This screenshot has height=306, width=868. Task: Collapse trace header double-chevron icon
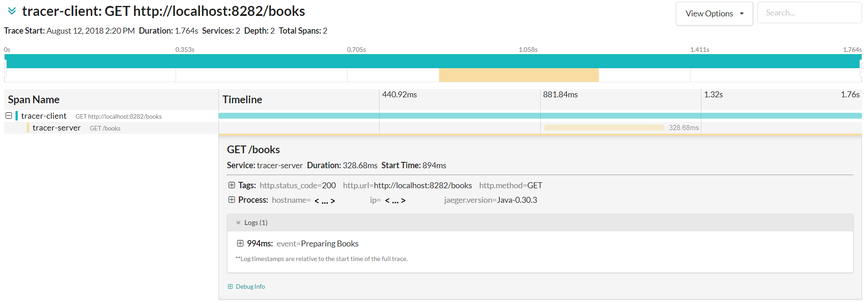(x=12, y=11)
